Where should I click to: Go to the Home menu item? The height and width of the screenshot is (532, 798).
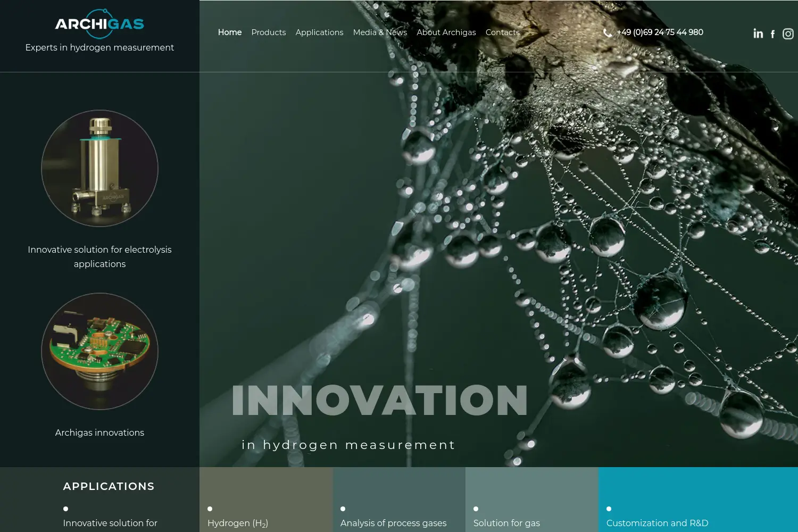coord(230,32)
